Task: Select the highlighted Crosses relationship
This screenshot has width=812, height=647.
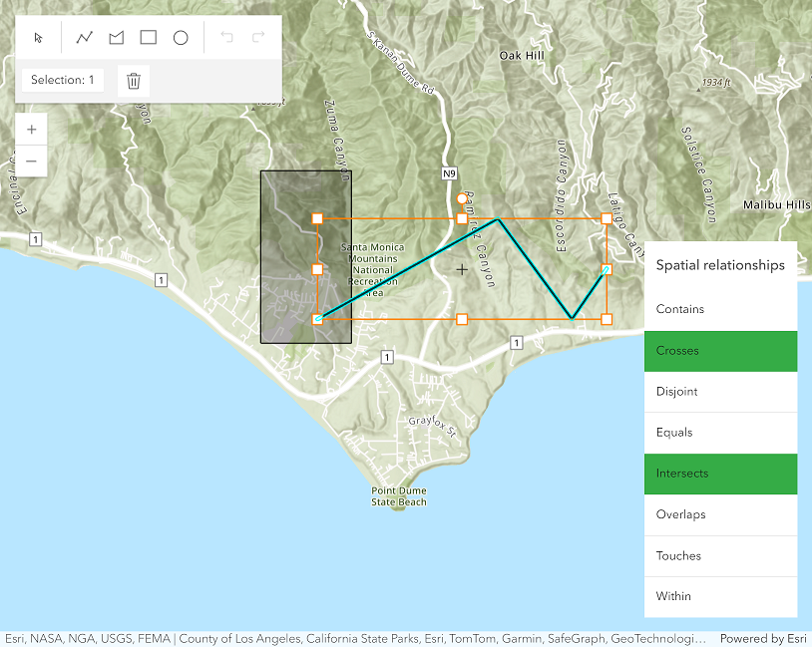Action: click(x=720, y=351)
